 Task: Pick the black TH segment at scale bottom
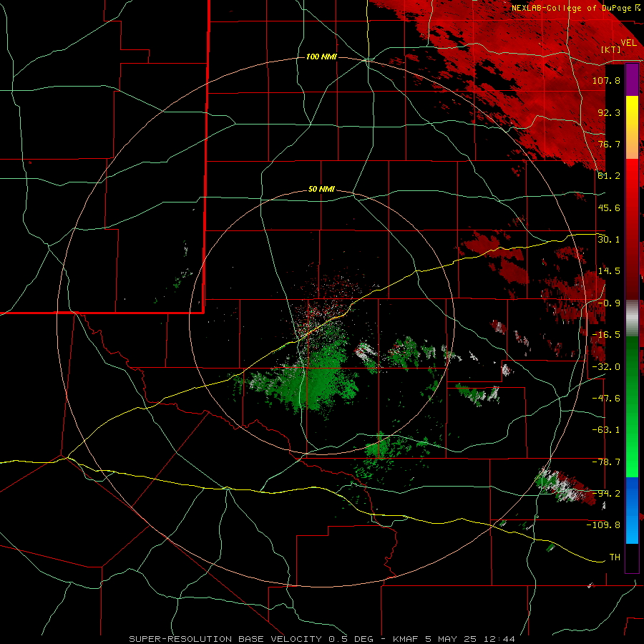pyautogui.click(x=632, y=557)
